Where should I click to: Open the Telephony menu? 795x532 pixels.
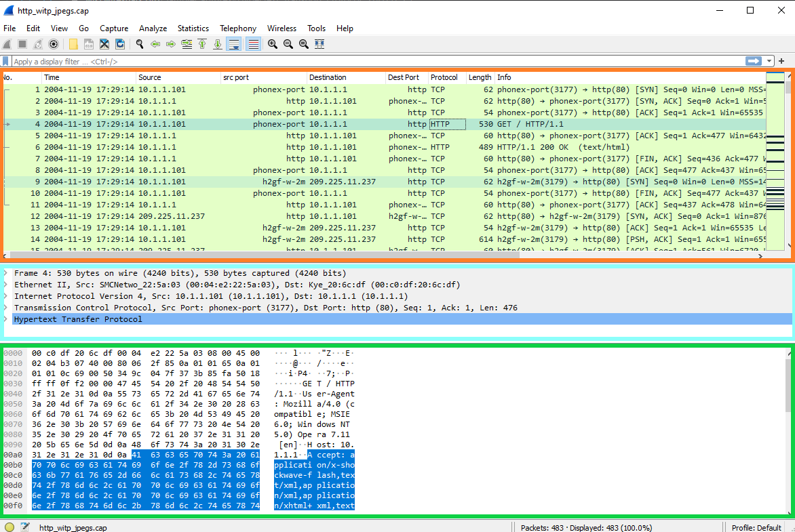(237, 28)
